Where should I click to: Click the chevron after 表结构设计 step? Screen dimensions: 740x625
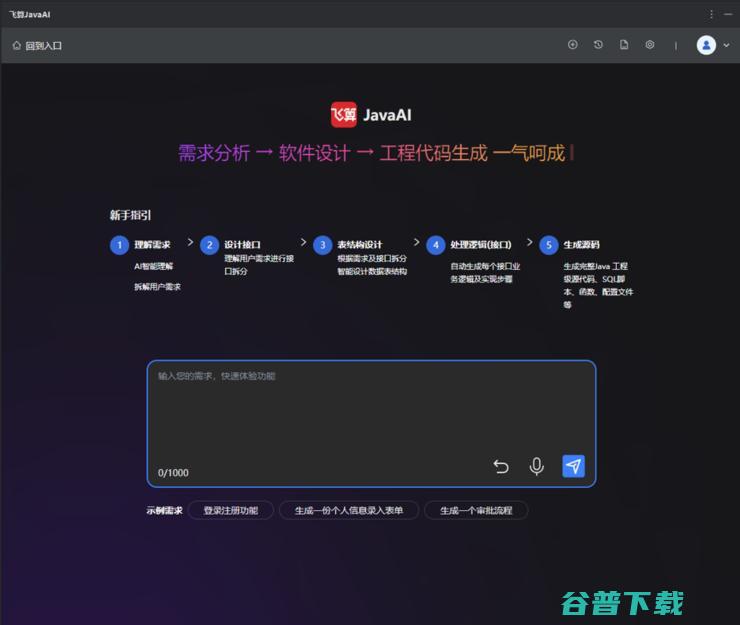click(416, 242)
